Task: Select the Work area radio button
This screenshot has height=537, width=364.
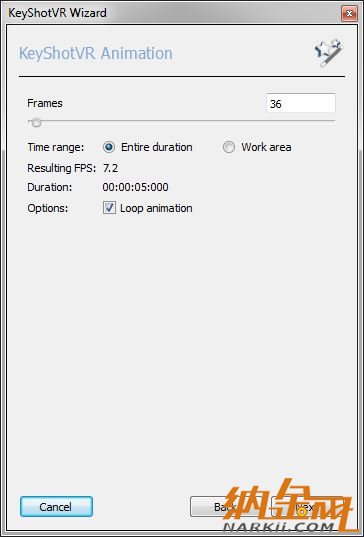Action: 229,147
